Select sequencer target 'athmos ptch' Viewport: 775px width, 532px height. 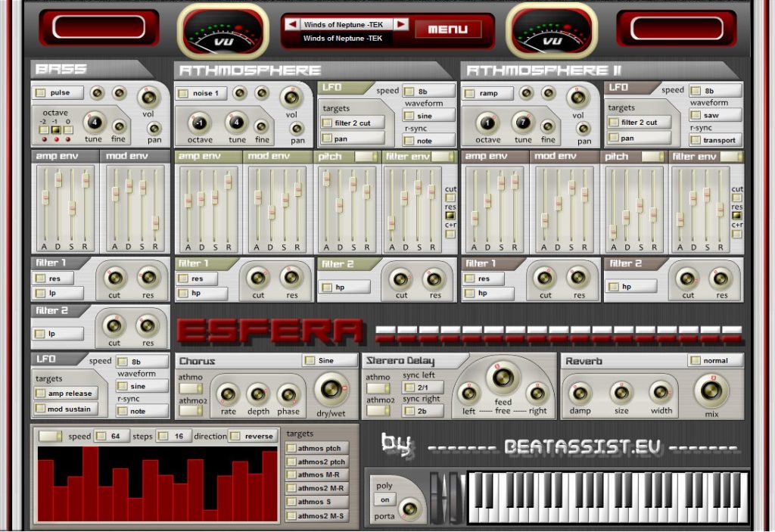[317, 448]
